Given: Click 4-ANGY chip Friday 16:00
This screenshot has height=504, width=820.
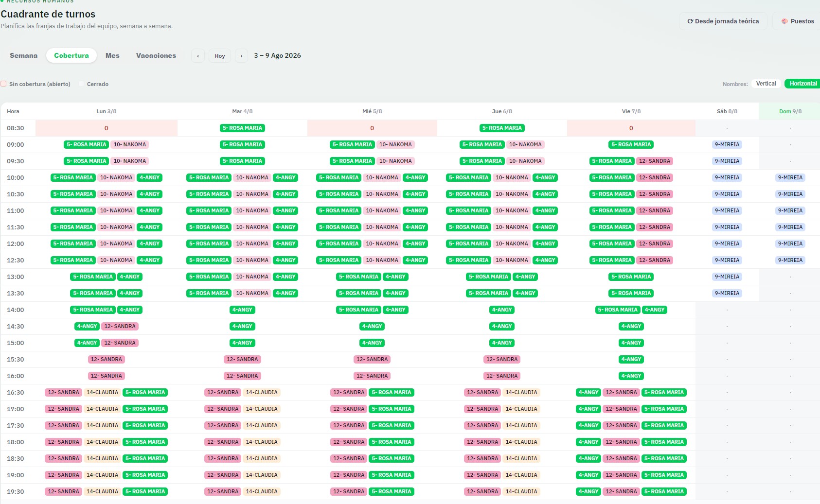Looking at the screenshot, I should click(631, 376).
